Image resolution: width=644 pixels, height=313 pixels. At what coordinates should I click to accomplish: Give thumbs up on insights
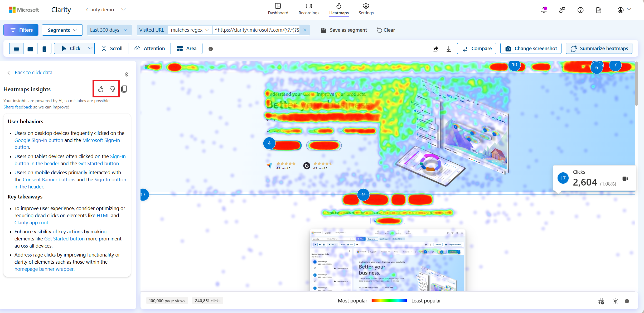click(x=101, y=89)
